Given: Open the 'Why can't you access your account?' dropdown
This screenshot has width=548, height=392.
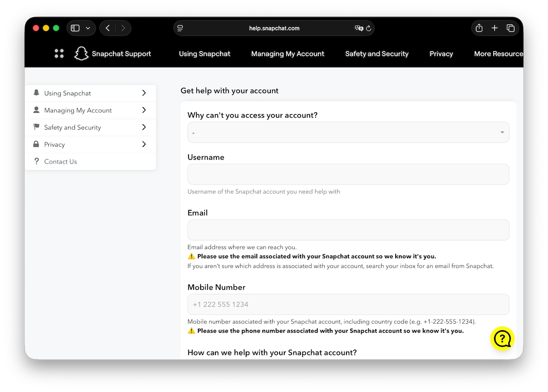Looking at the screenshot, I should point(348,132).
